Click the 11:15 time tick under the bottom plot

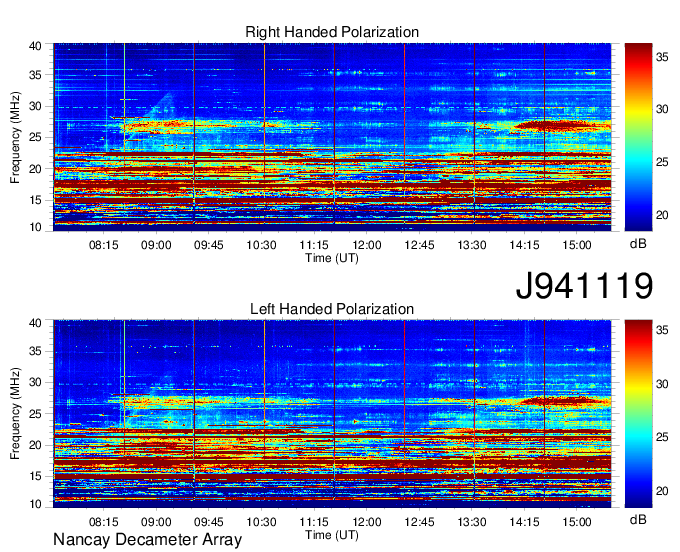(314, 522)
